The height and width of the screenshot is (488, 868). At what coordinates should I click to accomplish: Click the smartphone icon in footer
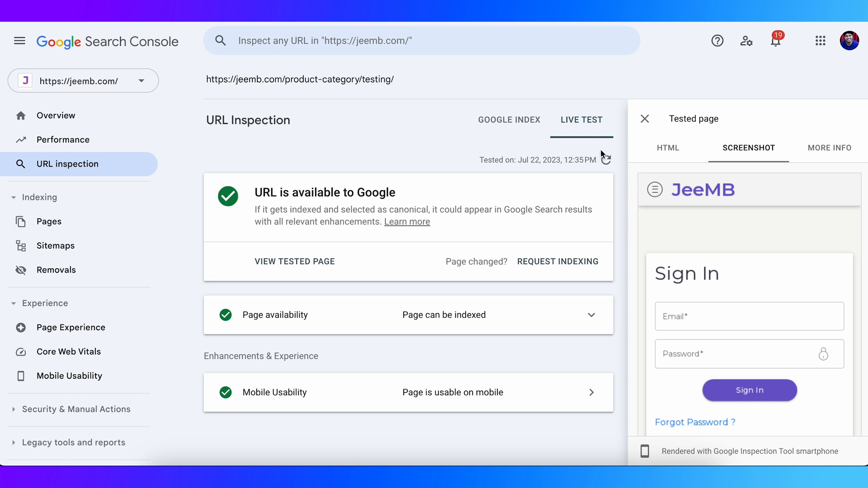pos(645,451)
